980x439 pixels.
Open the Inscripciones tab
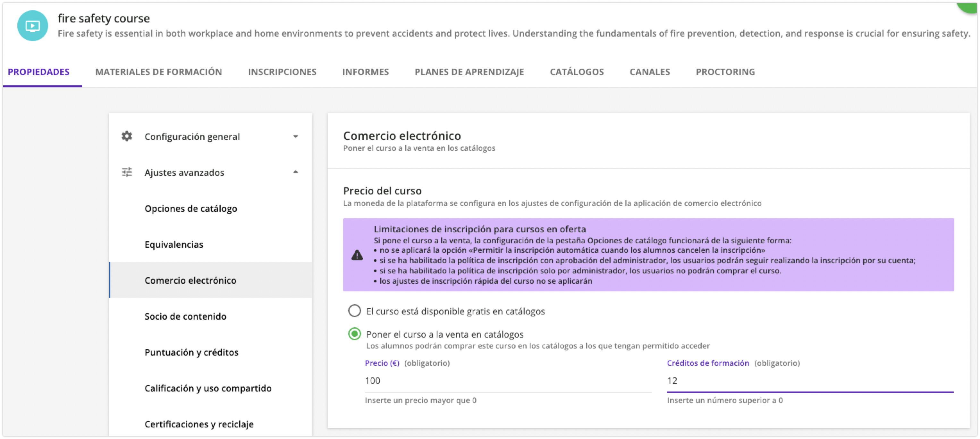click(x=282, y=72)
